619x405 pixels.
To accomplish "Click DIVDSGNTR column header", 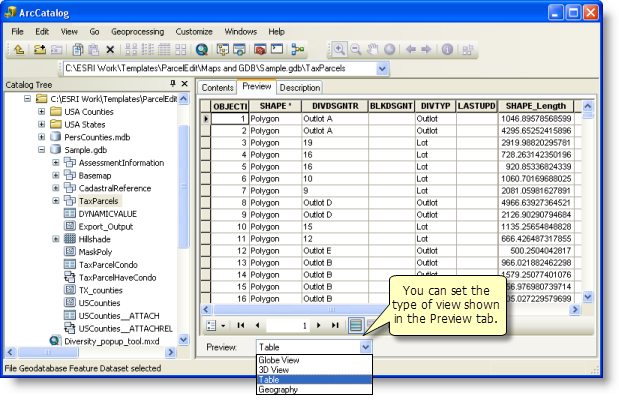I will 335,106.
